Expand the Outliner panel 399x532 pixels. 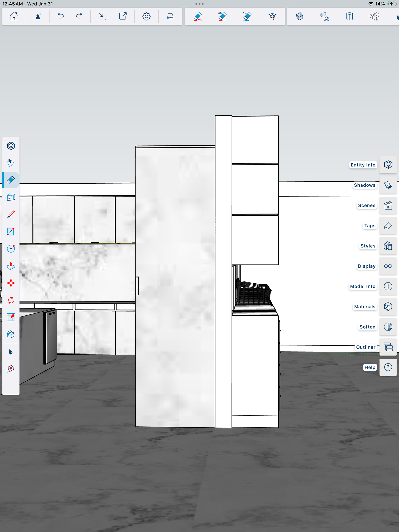pos(388,347)
